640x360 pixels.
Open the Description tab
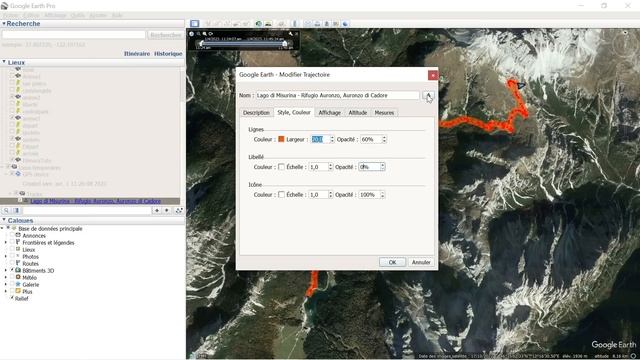pos(256,113)
